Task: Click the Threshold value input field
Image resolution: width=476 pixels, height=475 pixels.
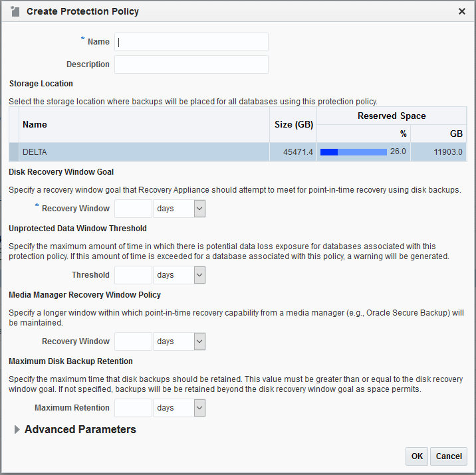Action: [133, 275]
